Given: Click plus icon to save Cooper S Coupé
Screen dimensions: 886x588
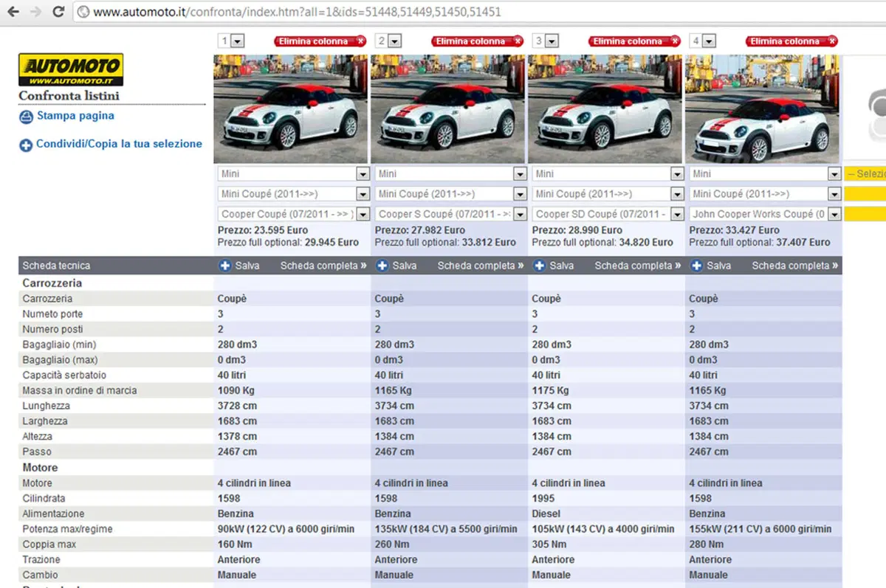Looking at the screenshot, I should coord(382,266).
